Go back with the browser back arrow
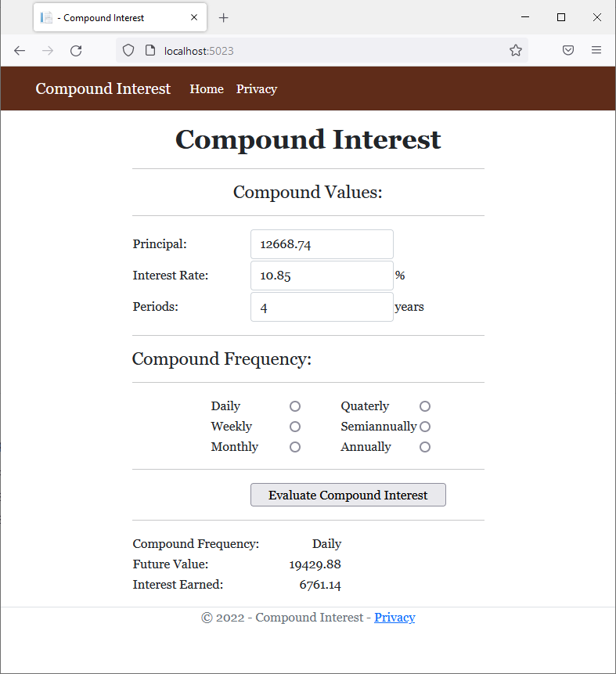The height and width of the screenshot is (674, 616). click(20, 51)
